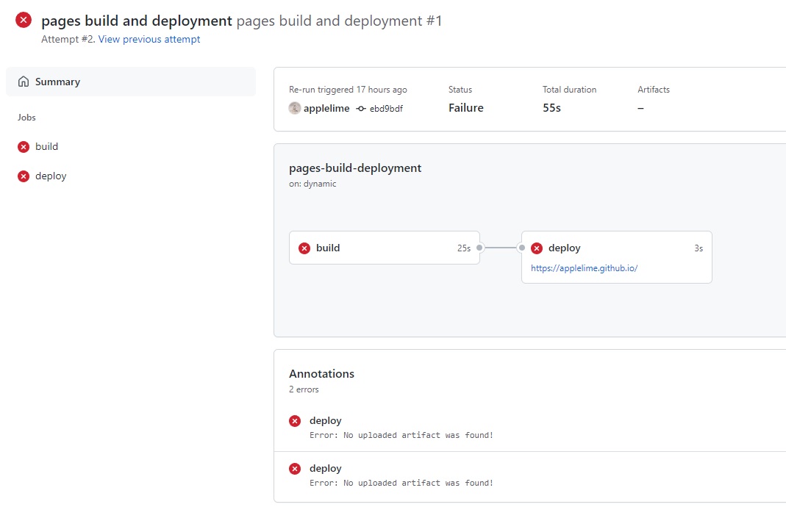Click the deploy card input connector dot

(522, 248)
